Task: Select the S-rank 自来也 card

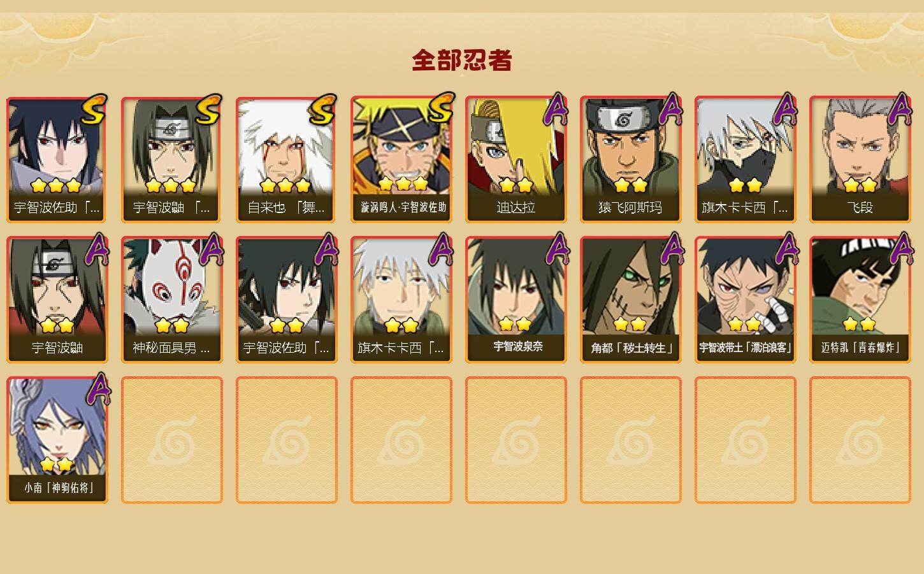Action: coord(287,159)
